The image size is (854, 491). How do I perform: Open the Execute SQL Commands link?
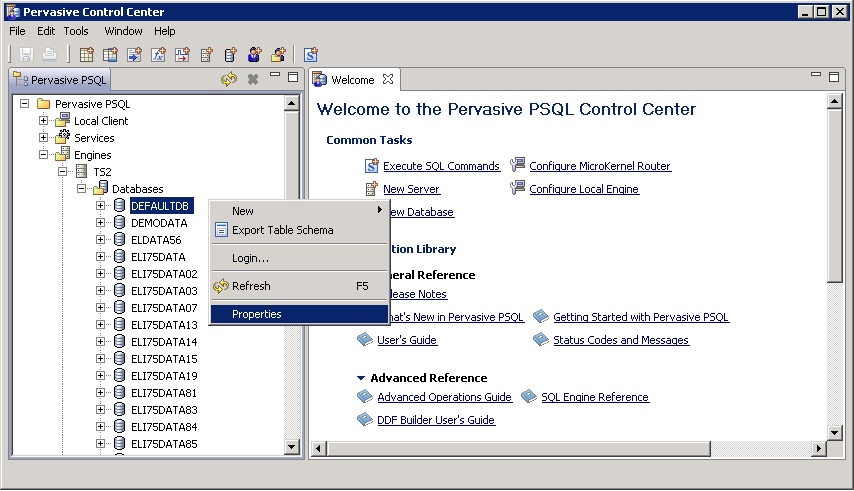pos(441,166)
